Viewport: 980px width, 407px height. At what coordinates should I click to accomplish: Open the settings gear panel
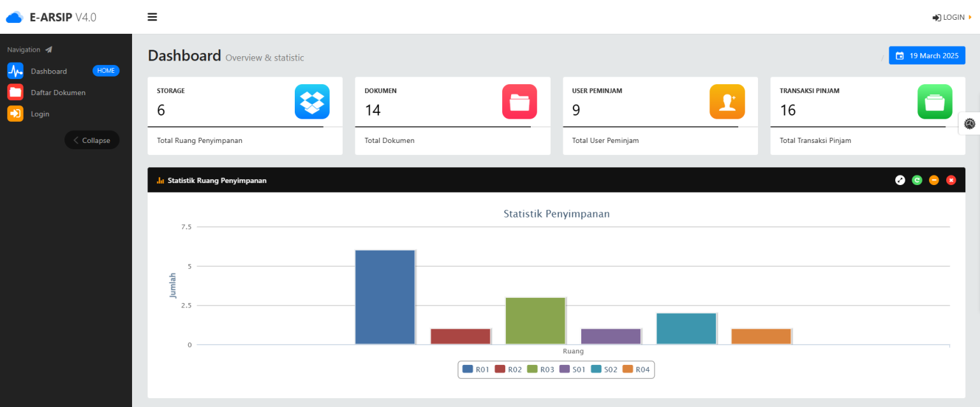970,124
